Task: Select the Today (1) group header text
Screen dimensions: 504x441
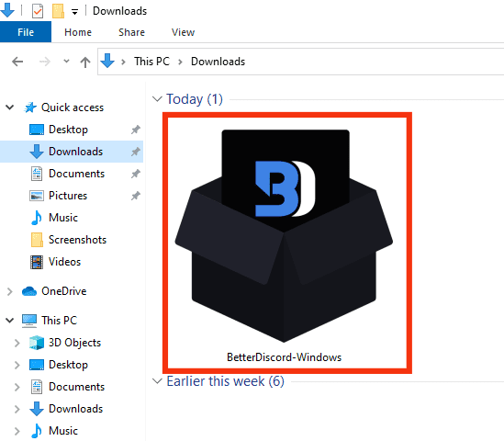Action: point(195,99)
